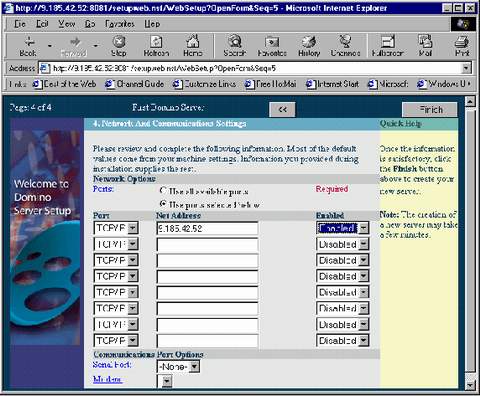The image size is (480, 396).
Task: Click the Finish button
Action: 430,109
